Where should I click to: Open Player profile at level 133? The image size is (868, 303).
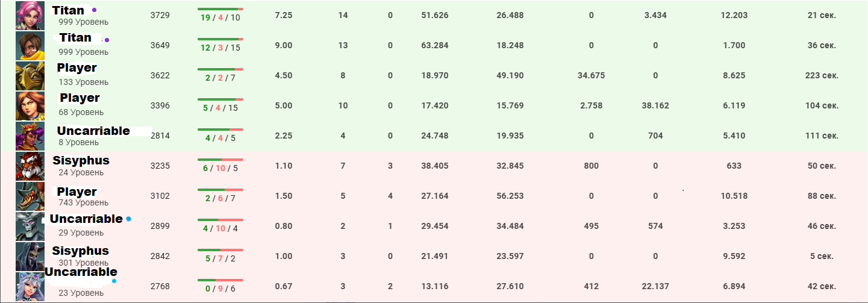click(x=77, y=68)
